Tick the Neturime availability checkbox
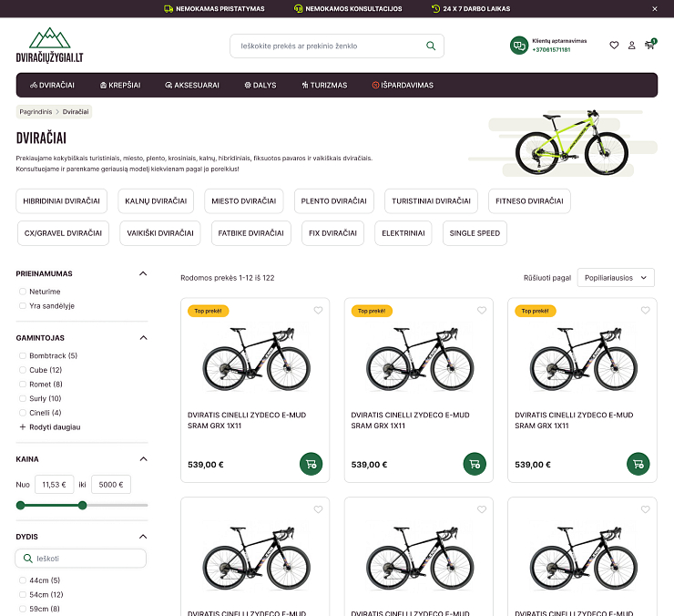Screen dimensions: 674x616 point(23,292)
